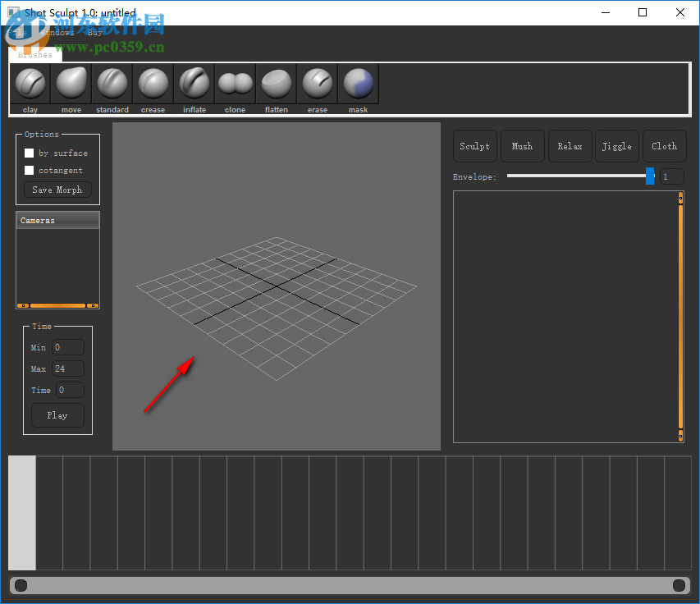Enable the by surface option
Viewport: 700px width, 604px height.
click(x=30, y=153)
